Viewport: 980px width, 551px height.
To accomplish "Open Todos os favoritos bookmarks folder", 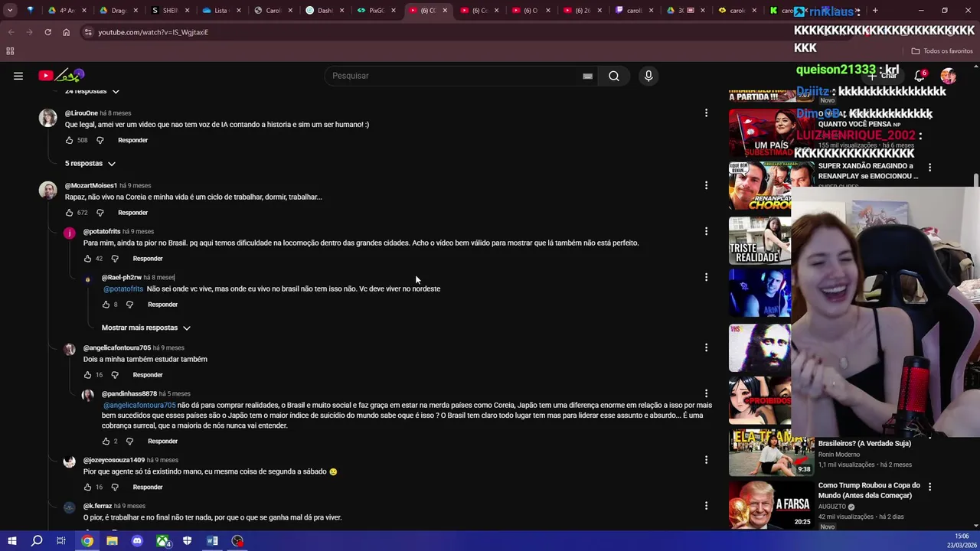I will (x=942, y=51).
